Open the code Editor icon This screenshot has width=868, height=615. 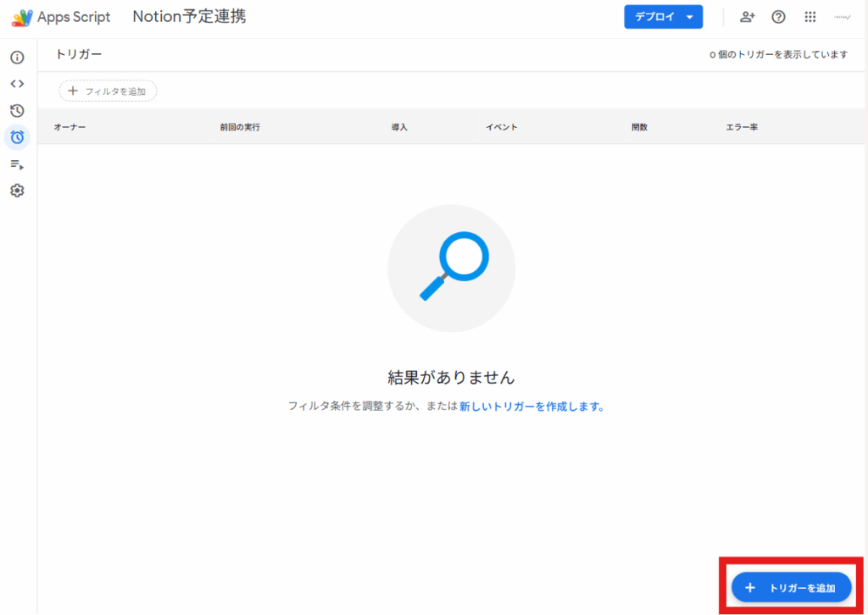coord(17,84)
